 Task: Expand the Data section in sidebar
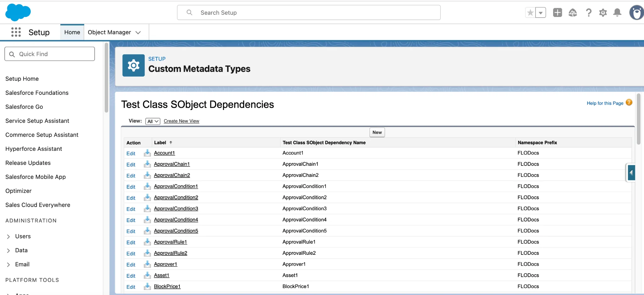8,250
